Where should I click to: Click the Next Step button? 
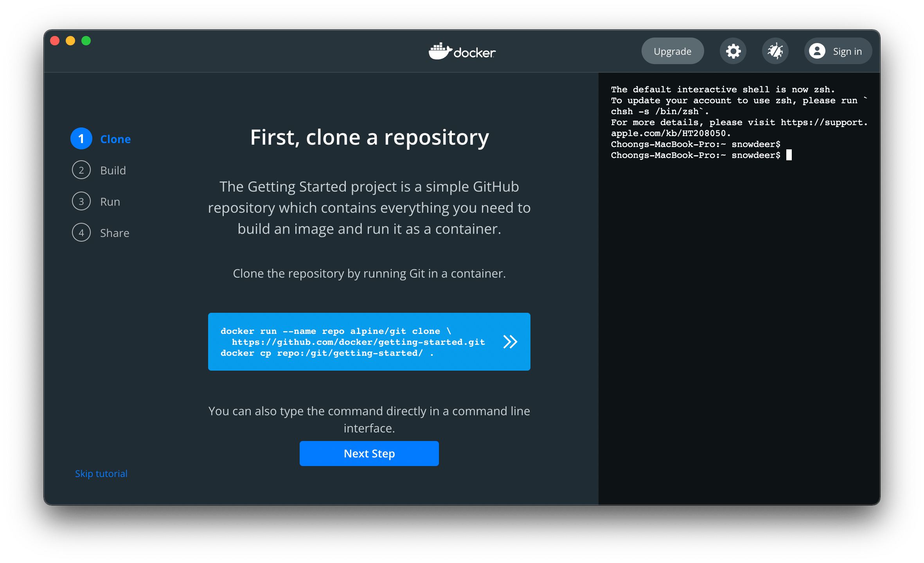tap(369, 454)
